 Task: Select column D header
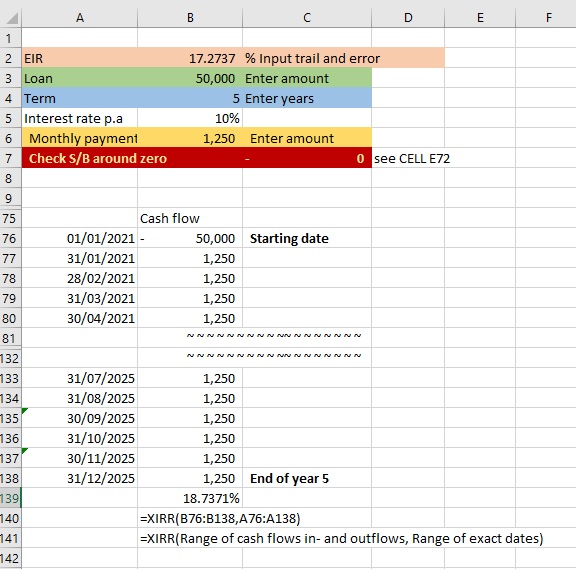tap(408, 18)
